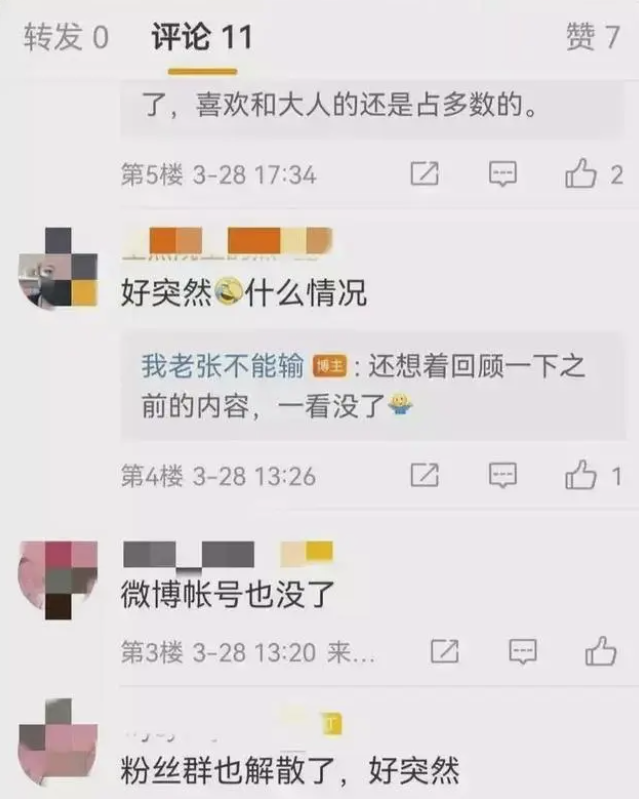Open the comment 粉丝群也解散了，好突然
Image resolution: width=639 pixels, height=799 pixels.
pyautogui.click(x=290, y=770)
